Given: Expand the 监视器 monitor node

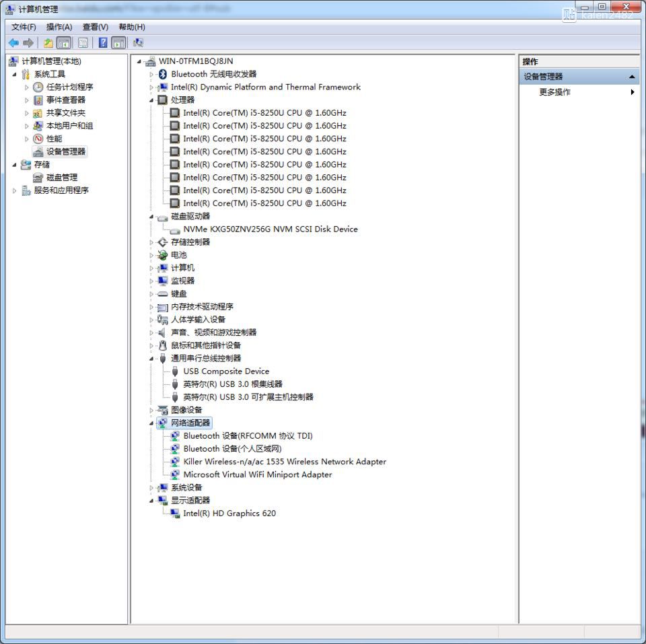Looking at the screenshot, I should tap(151, 281).
